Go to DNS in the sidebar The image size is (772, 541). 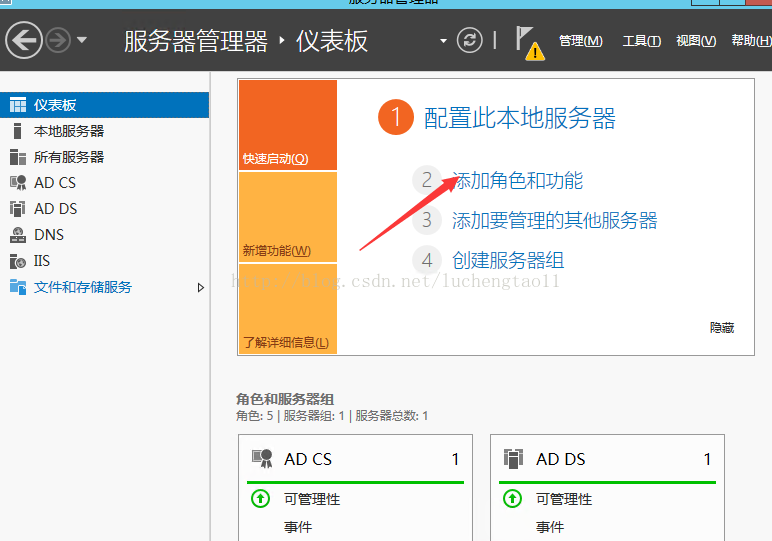[x=48, y=235]
